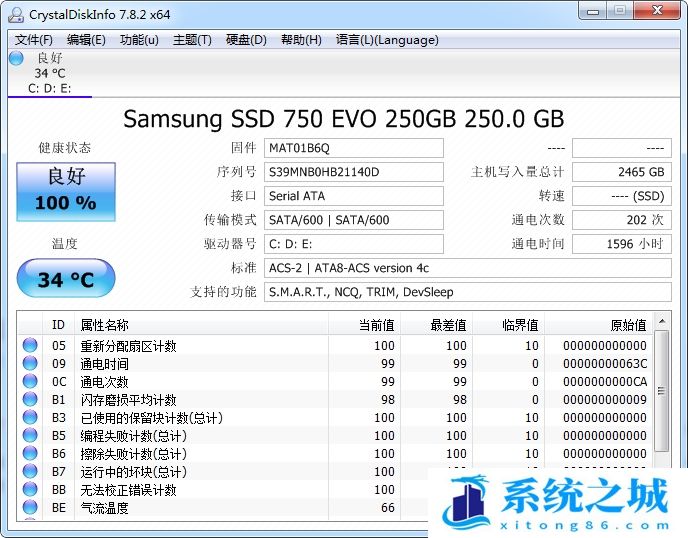Click the status orb for attribute B6

point(30,453)
